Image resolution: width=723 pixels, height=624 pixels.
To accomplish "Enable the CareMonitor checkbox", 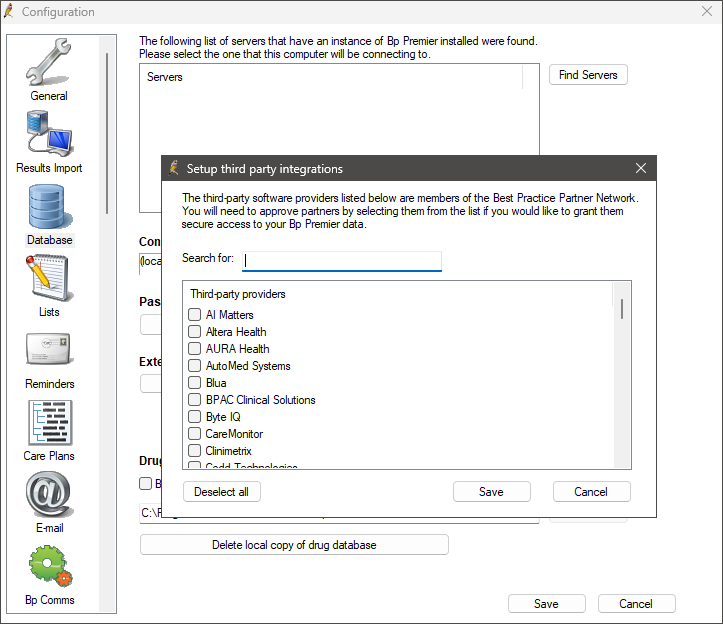I will tap(195, 434).
